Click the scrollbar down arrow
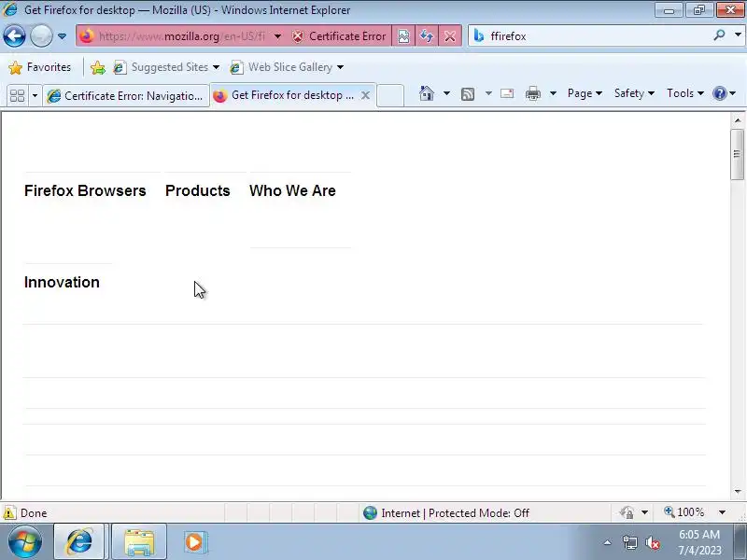747x560 pixels. click(x=738, y=491)
